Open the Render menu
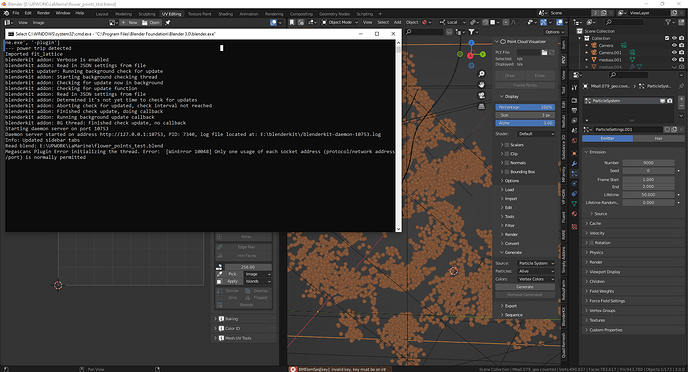Screen dimensions: 690x372 (43, 13)
